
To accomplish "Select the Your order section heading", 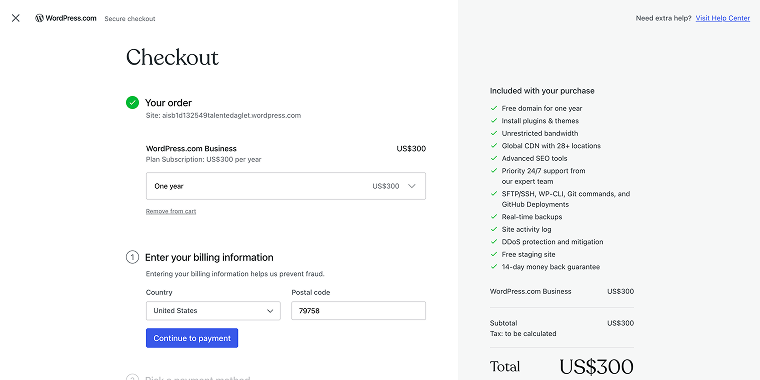I will tap(168, 103).
